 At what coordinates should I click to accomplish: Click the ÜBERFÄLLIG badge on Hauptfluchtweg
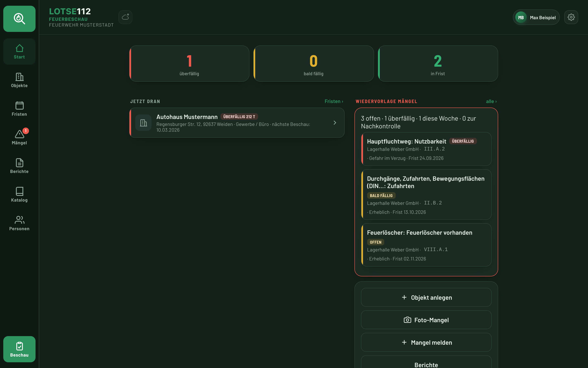463,141
